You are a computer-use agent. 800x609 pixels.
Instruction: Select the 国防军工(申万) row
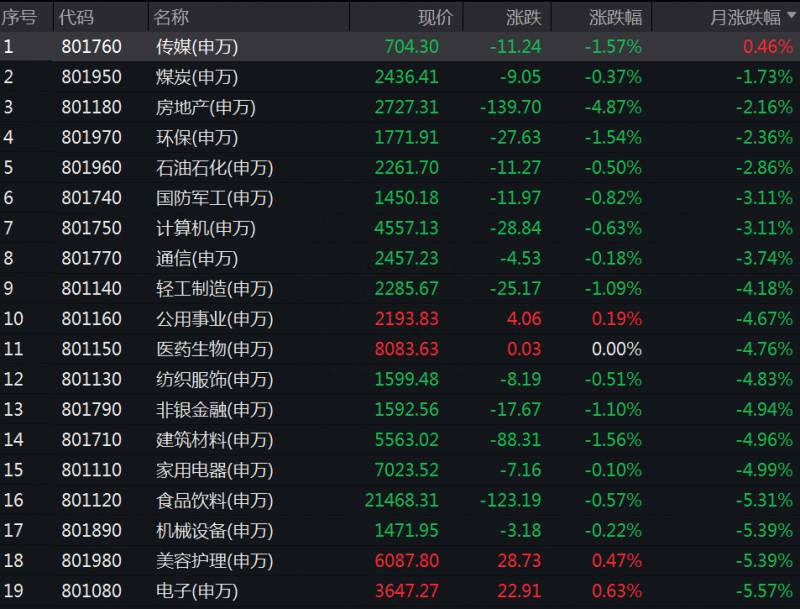tap(400, 197)
